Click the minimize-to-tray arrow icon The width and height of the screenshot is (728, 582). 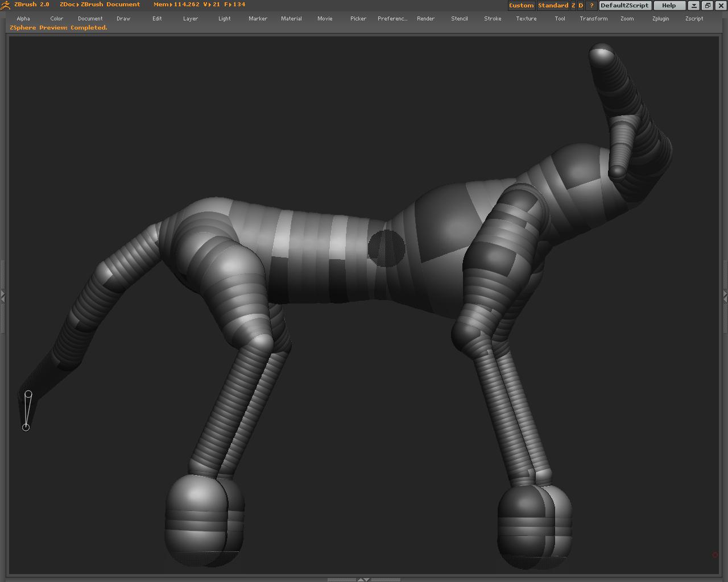tap(694, 6)
